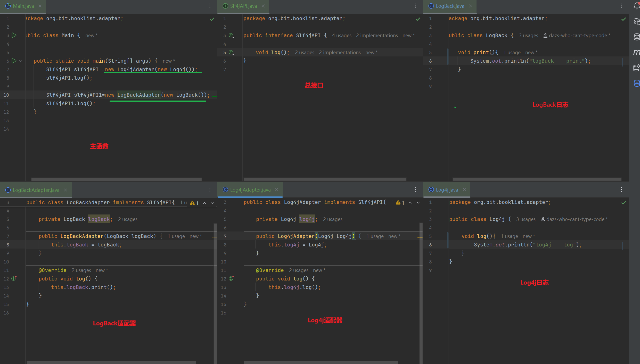
Task: Click the yellow warning stripe mark in Log4jAdapter.java
Action: coord(420,237)
